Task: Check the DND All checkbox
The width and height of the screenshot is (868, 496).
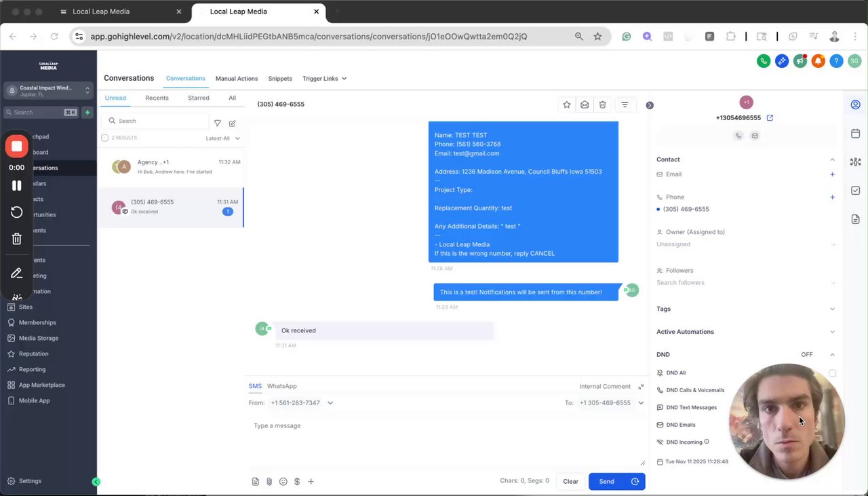Action: click(832, 373)
